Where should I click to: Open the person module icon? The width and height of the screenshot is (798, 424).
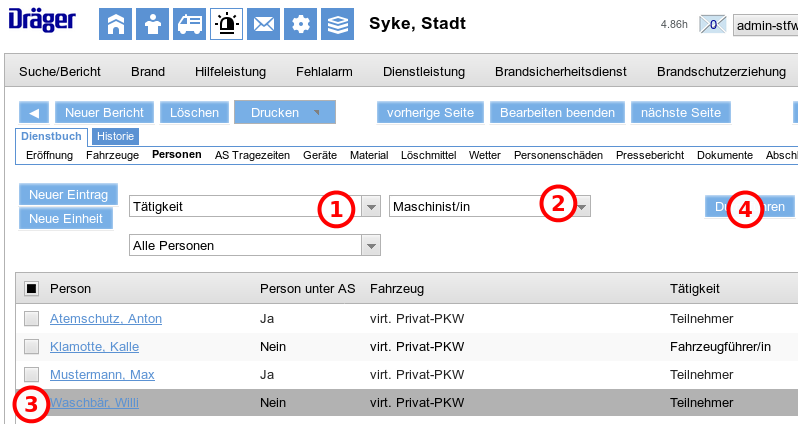(152, 24)
